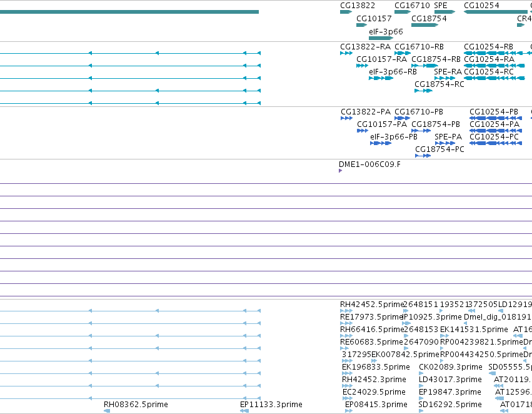The height and width of the screenshot is (414, 532).
Task: Click the long teal gene bar
Action: click(129, 12)
